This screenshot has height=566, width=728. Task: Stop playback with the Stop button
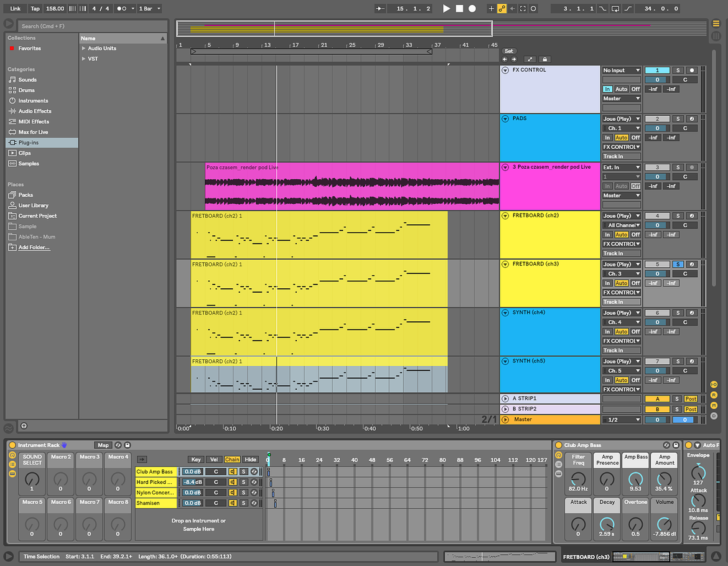459,8
